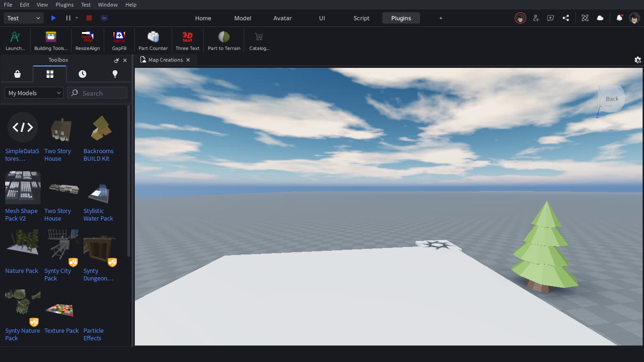Open the Synty City Pack link
The image size is (644, 362).
pyautogui.click(x=58, y=274)
